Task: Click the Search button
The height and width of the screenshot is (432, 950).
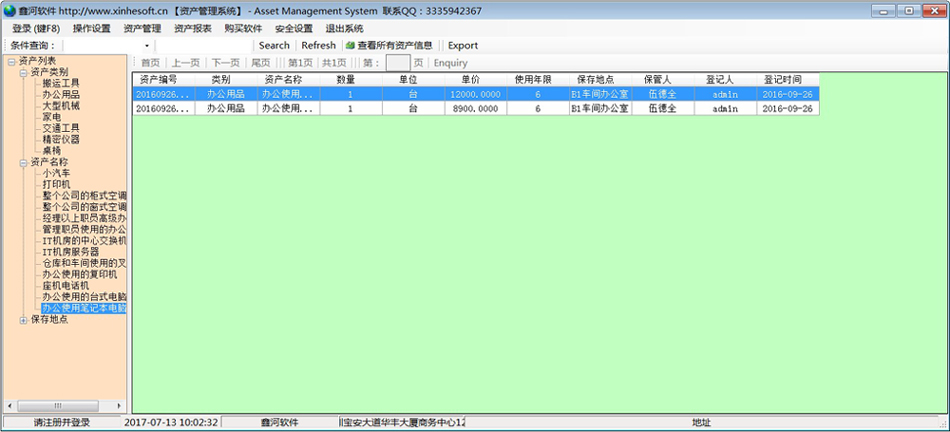Action: 274,46
